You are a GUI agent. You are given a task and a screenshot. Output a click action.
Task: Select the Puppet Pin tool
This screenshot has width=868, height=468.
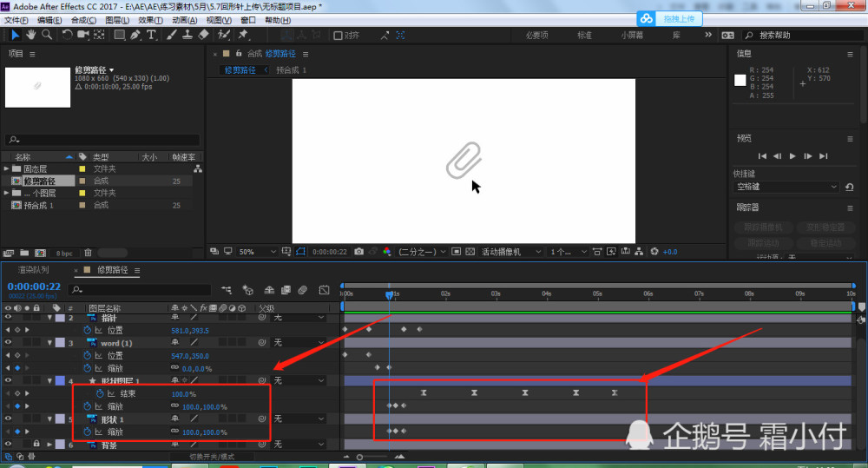(243, 35)
